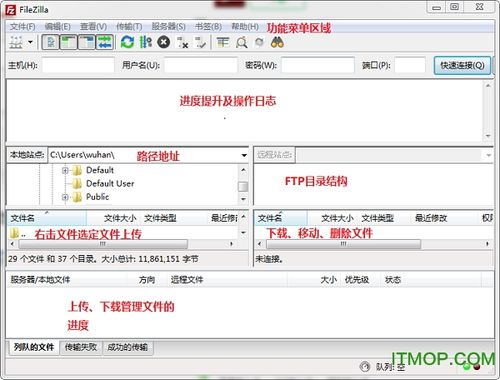
Task: Reconnect to last server icon
Action: click(x=201, y=42)
